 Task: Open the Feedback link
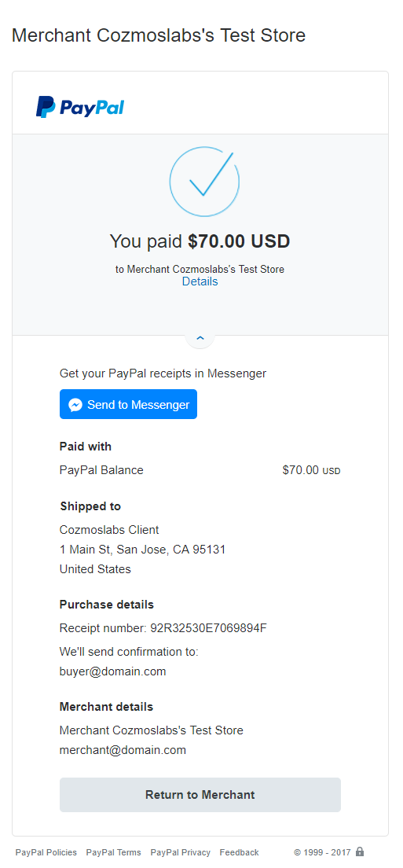click(239, 852)
